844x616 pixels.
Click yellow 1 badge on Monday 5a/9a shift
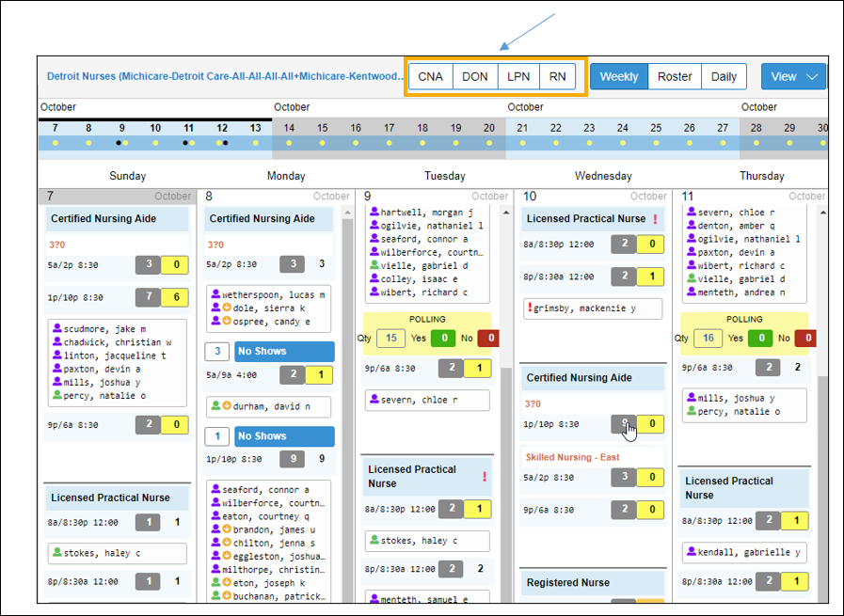coord(320,375)
